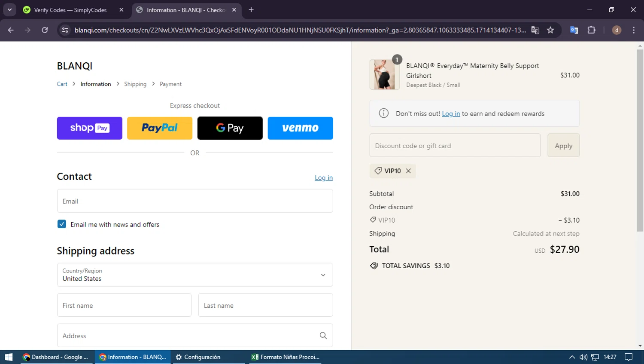Screen dimensions: 644x364
Task: Open Formato Niñas Excel workbook from taskbar
Action: (x=285, y=357)
